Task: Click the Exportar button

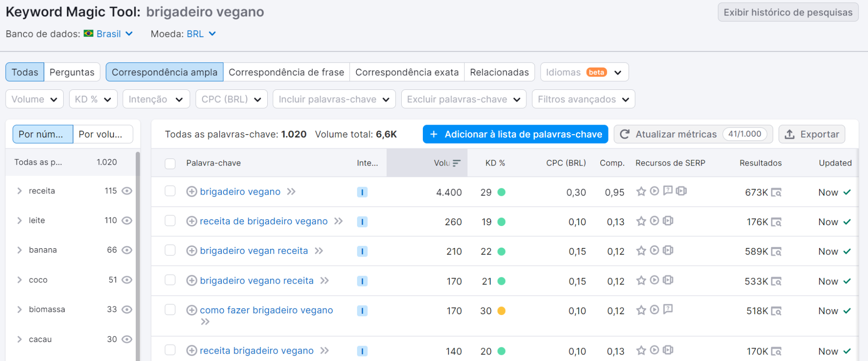Action: [x=812, y=134]
